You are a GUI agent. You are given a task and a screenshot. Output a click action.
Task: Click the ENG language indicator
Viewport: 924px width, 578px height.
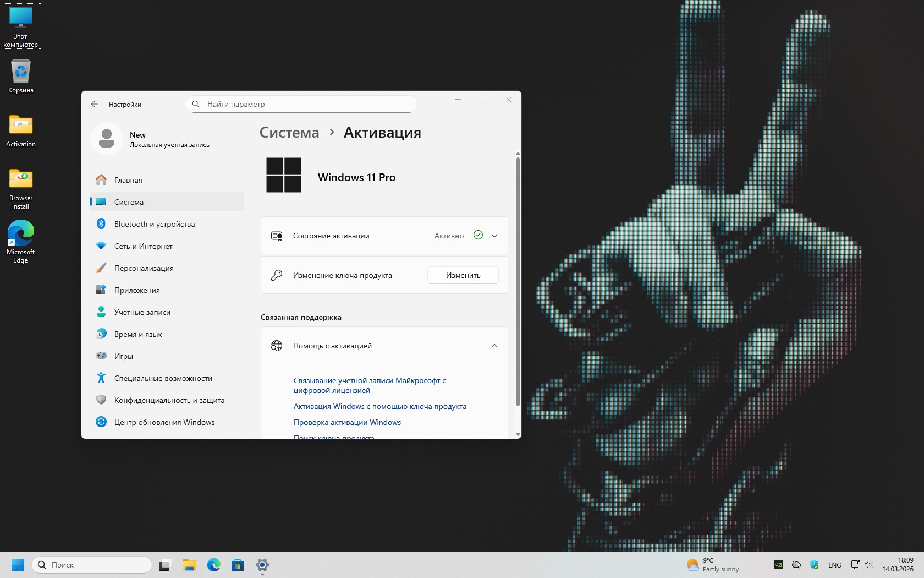(834, 565)
